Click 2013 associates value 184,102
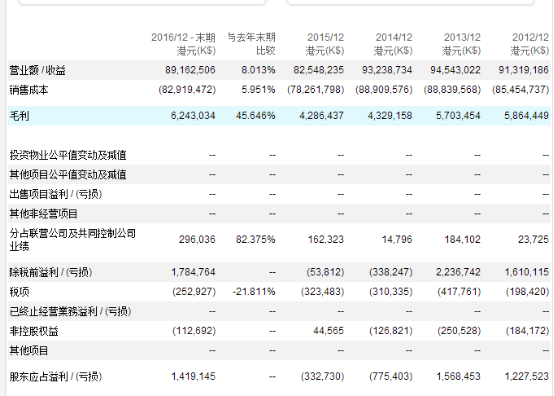This screenshot has width=554, height=396. pos(462,240)
